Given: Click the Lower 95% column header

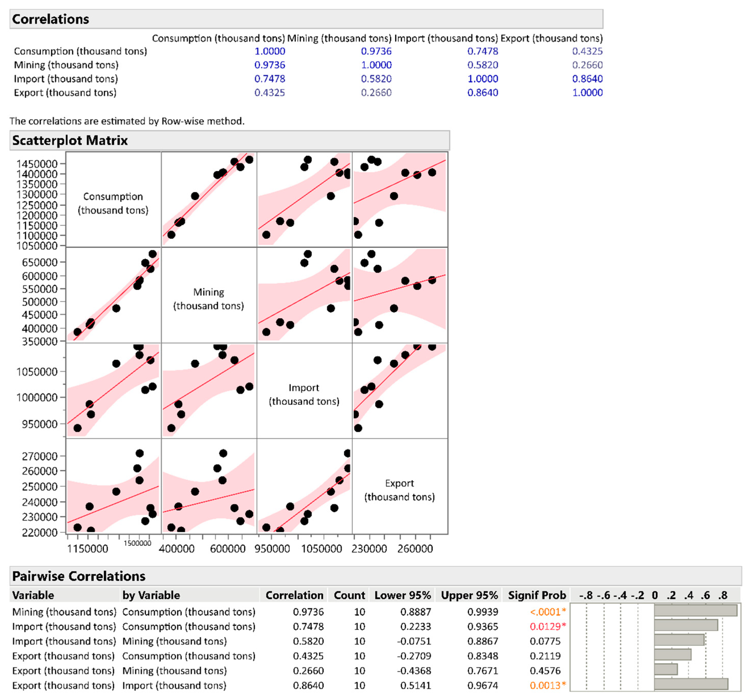Looking at the screenshot, I should click(x=403, y=595).
